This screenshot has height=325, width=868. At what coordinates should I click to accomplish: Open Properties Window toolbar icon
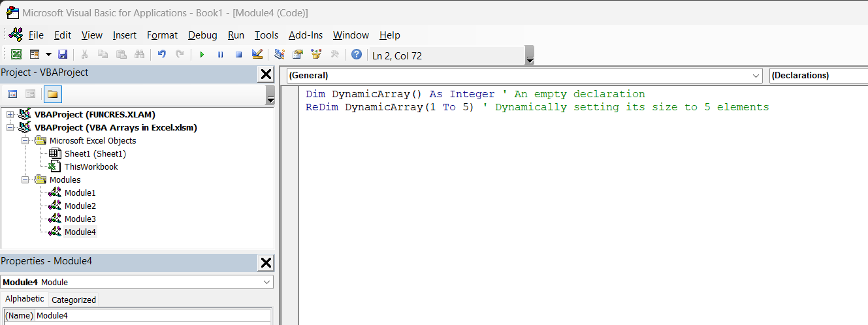pyautogui.click(x=298, y=55)
